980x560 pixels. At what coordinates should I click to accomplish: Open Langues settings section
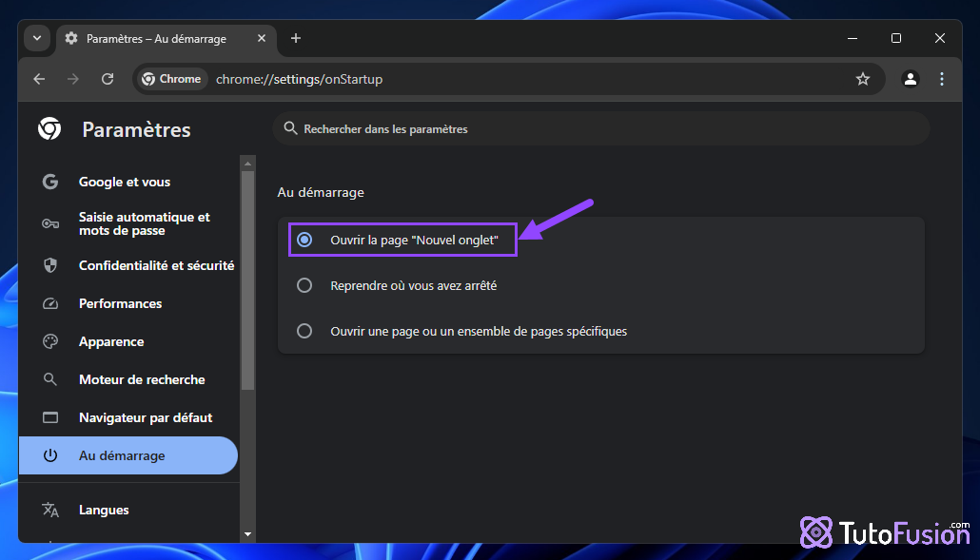click(128, 510)
